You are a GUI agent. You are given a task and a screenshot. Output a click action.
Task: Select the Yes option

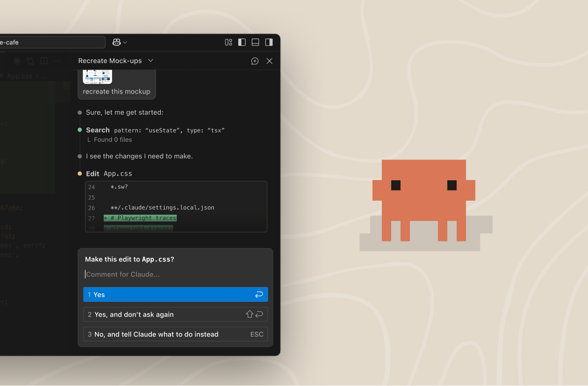pos(175,295)
